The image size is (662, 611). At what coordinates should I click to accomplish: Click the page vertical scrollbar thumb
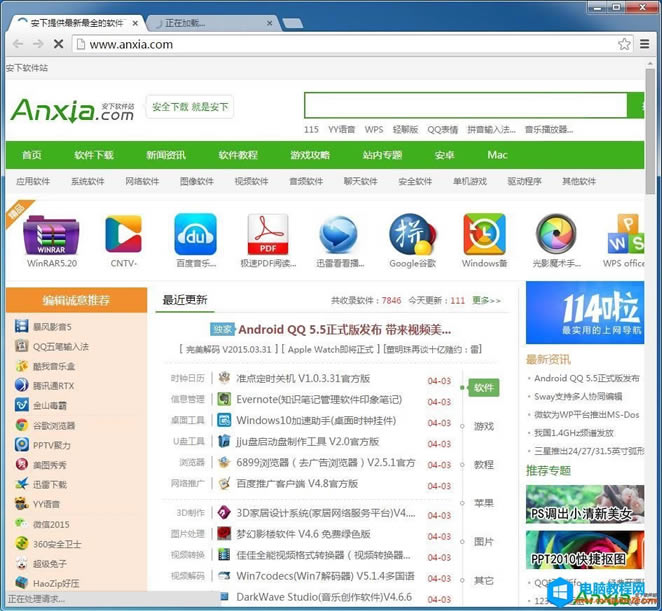(x=650, y=131)
